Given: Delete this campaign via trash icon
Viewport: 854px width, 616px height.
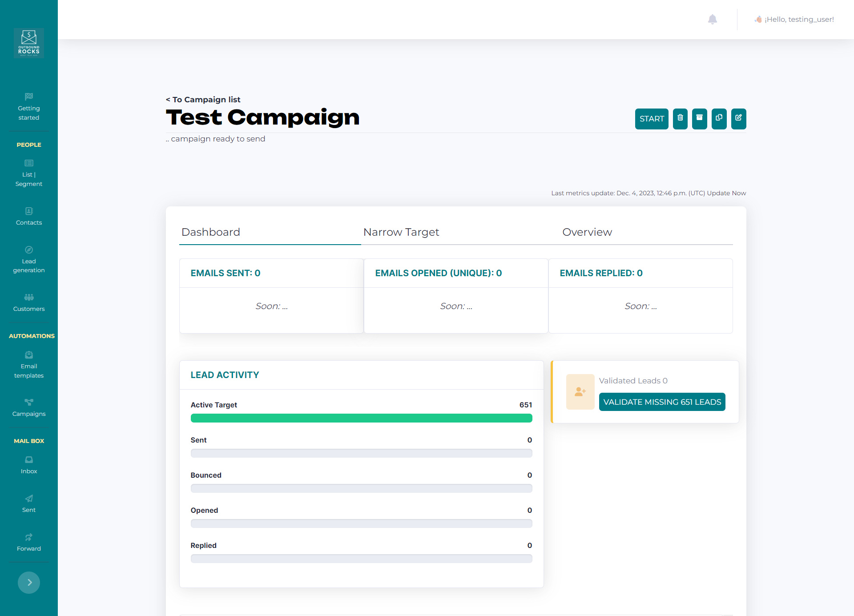Looking at the screenshot, I should click(x=680, y=119).
